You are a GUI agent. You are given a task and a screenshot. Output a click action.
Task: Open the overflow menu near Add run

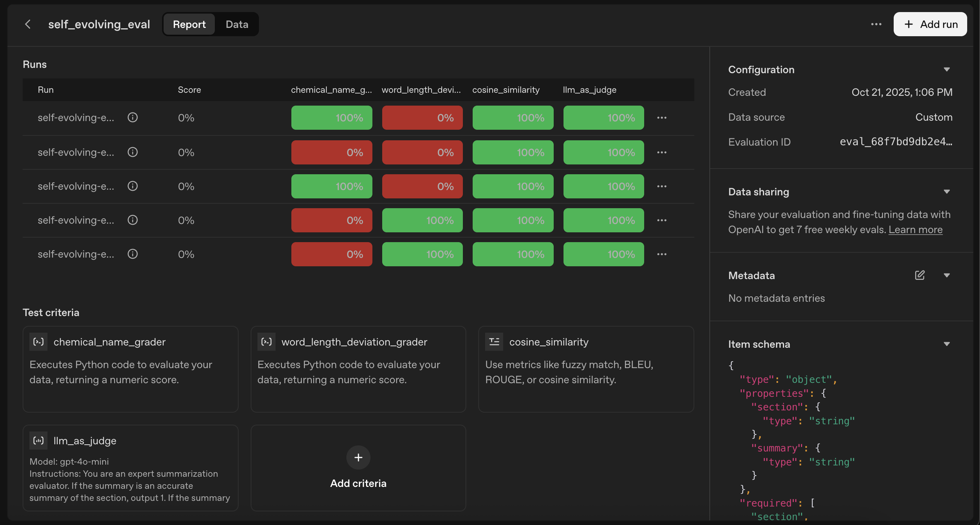(876, 24)
